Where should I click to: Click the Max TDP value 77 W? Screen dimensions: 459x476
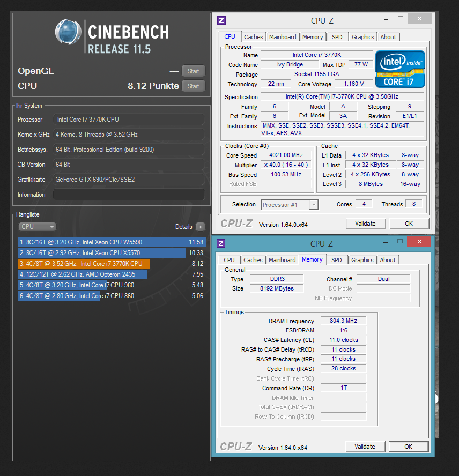click(361, 64)
